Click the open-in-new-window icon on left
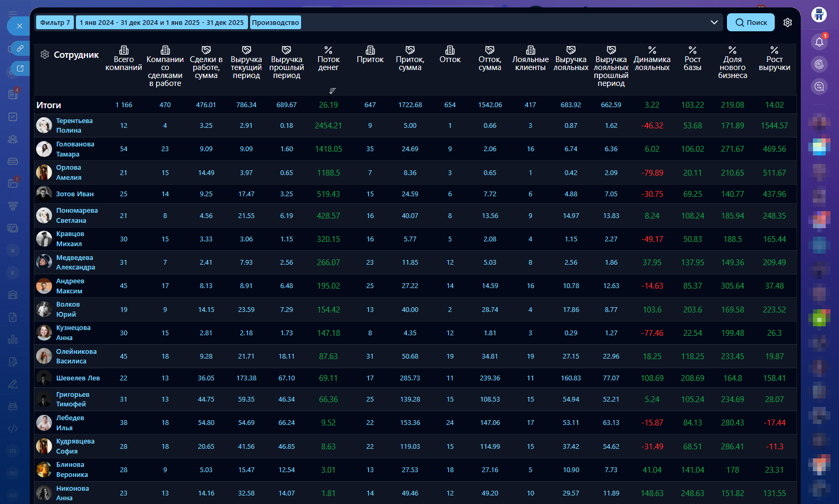The width and height of the screenshot is (839, 504). tap(20, 68)
